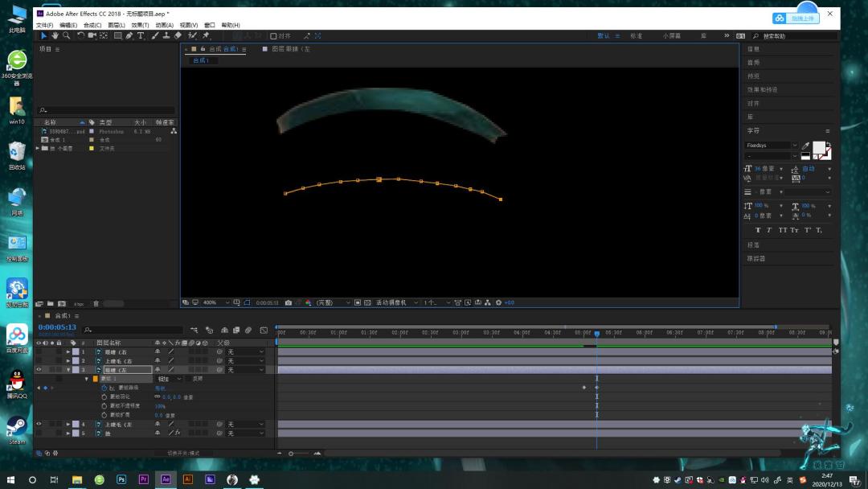This screenshot has height=489, width=868.
Task: Open parent dropdown for layer 5
Action: [x=246, y=433]
